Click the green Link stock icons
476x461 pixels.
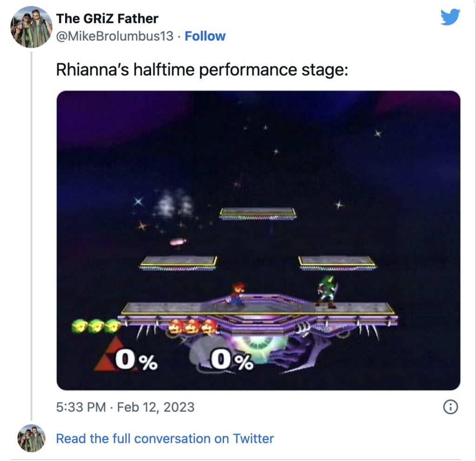[x=95, y=326]
